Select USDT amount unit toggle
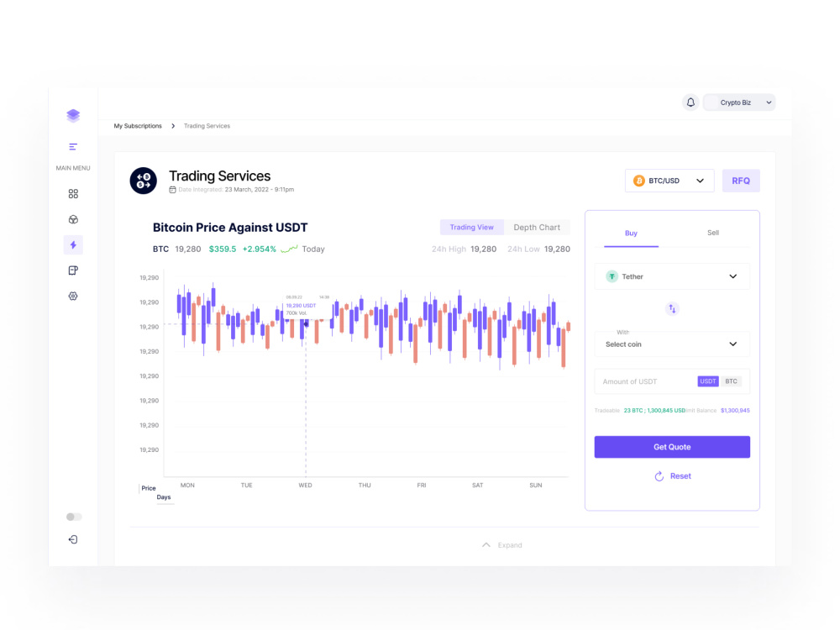This screenshot has width=840, height=630. pos(707,381)
